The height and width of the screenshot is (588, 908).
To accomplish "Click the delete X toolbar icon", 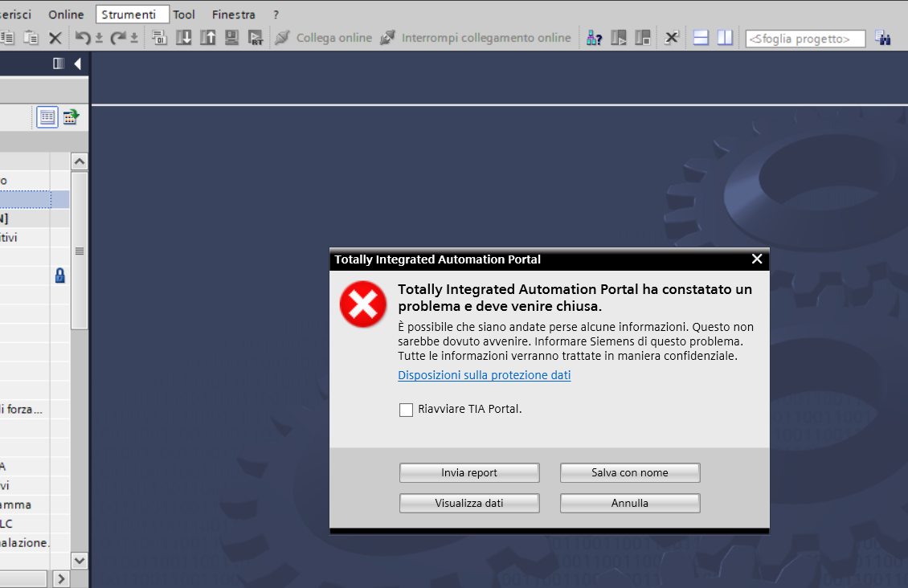I will click(x=55, y=39).
